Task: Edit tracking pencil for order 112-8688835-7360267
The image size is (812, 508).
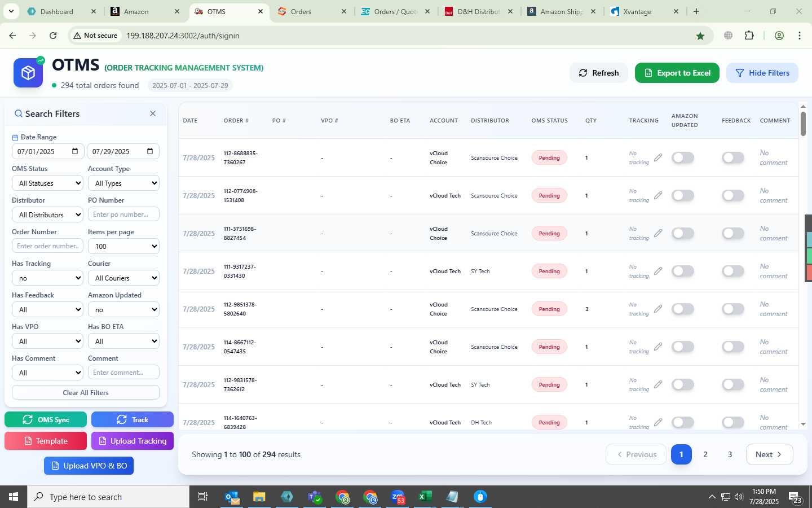Action: (x=658, y=157)
